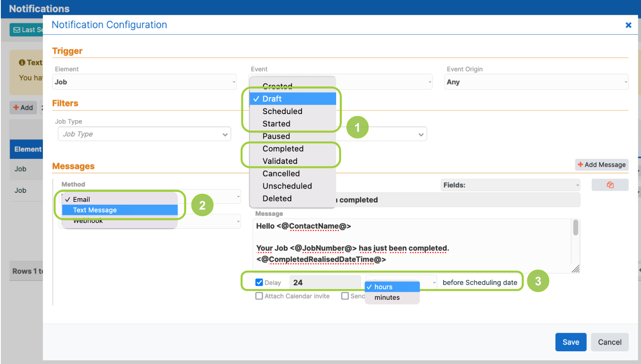Screen dimensions: 641x364
Task: Pick minutes as delay unit
Action: tap(392, 297)
